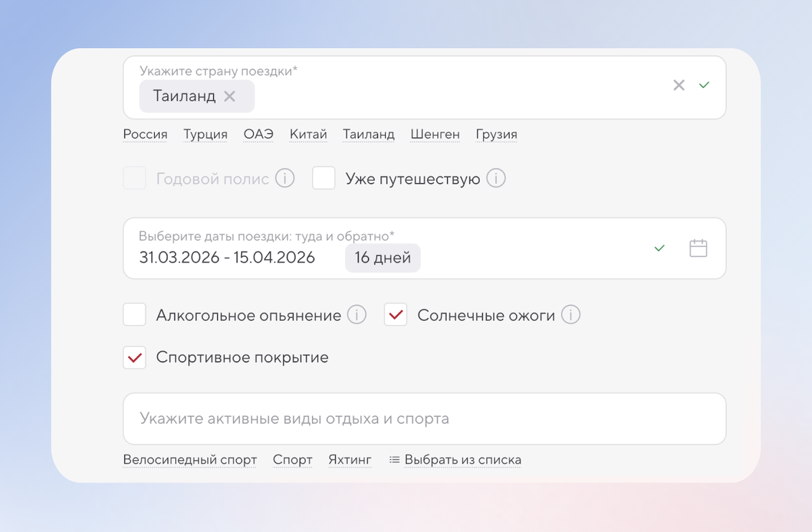The image size is (812, 532).
Task: Click the info icon near Алкогольное опьянение
Action: click(357, 315)
